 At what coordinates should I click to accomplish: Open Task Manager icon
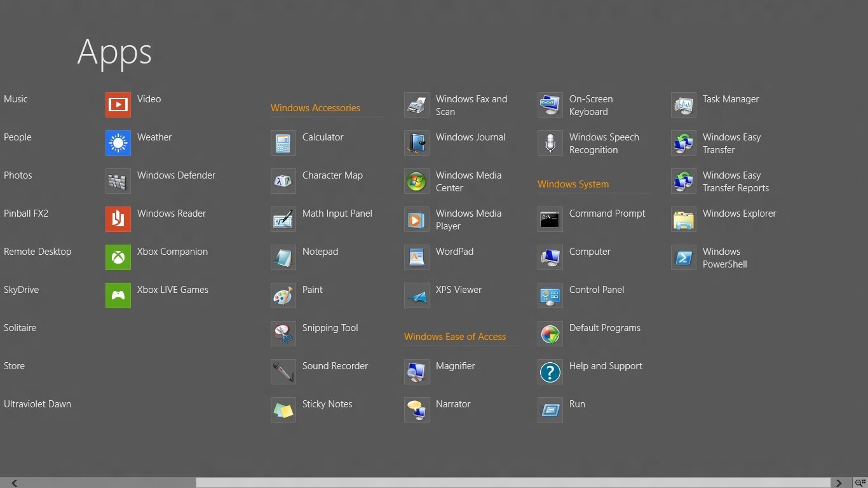684,105
